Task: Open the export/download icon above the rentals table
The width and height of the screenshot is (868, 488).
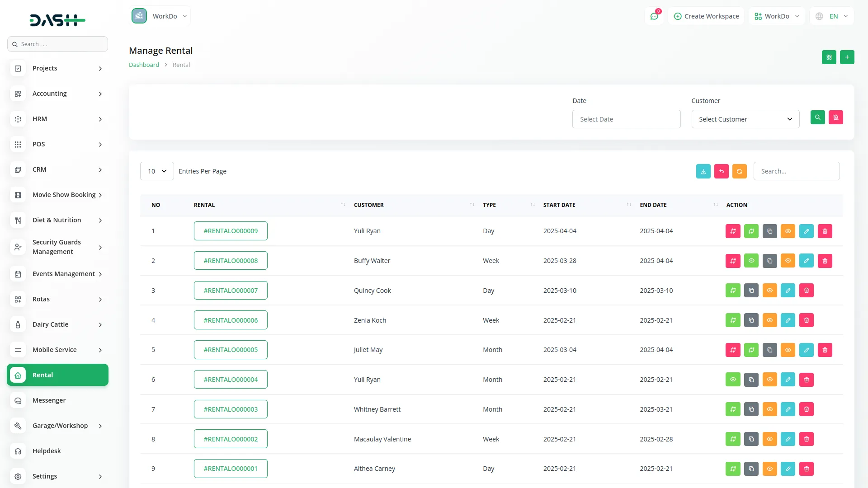Action: click(703, 171)
